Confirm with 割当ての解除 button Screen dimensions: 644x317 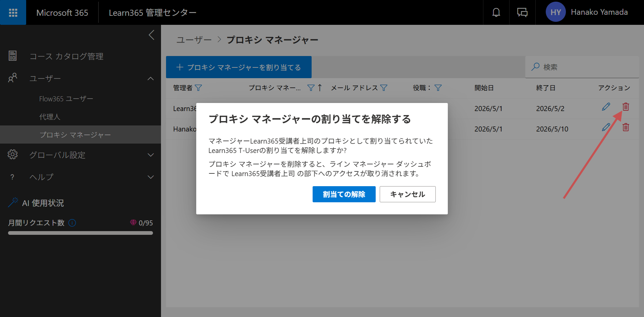tap(344, 194)
